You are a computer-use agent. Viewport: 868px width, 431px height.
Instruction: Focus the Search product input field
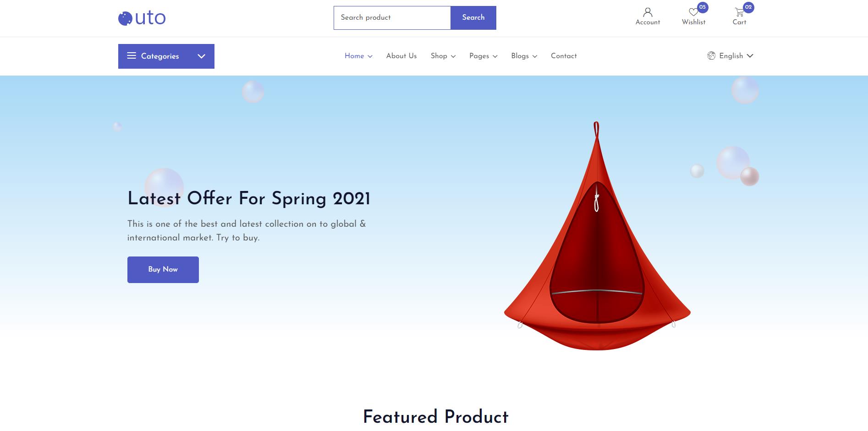pyautogui.click(x=392, y=18)
